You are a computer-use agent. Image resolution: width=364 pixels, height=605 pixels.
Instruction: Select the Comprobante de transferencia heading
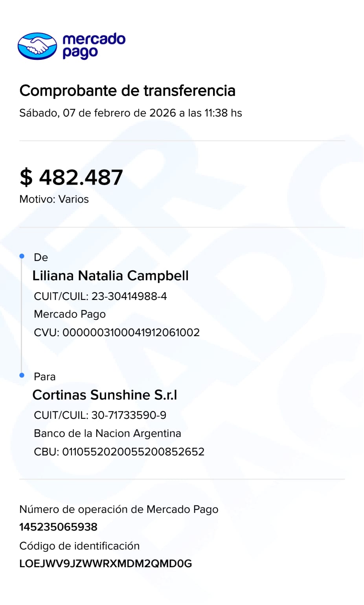pos(127,91)
